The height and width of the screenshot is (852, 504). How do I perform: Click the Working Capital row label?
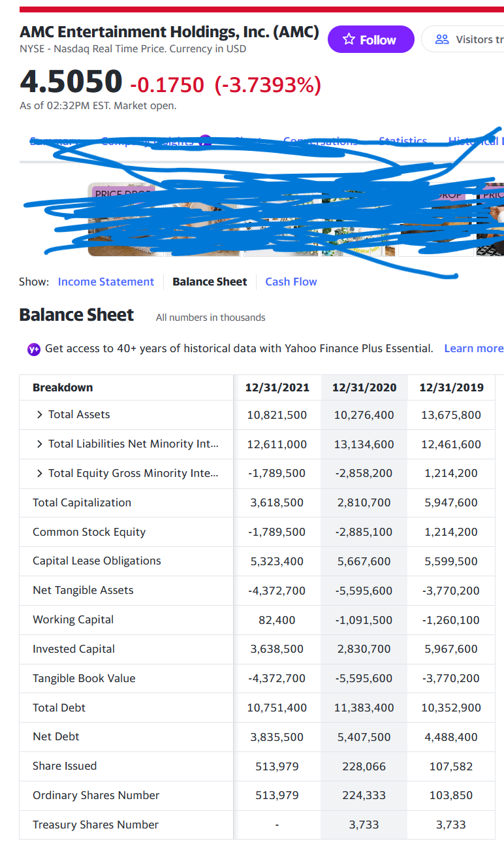click(73, 619)
